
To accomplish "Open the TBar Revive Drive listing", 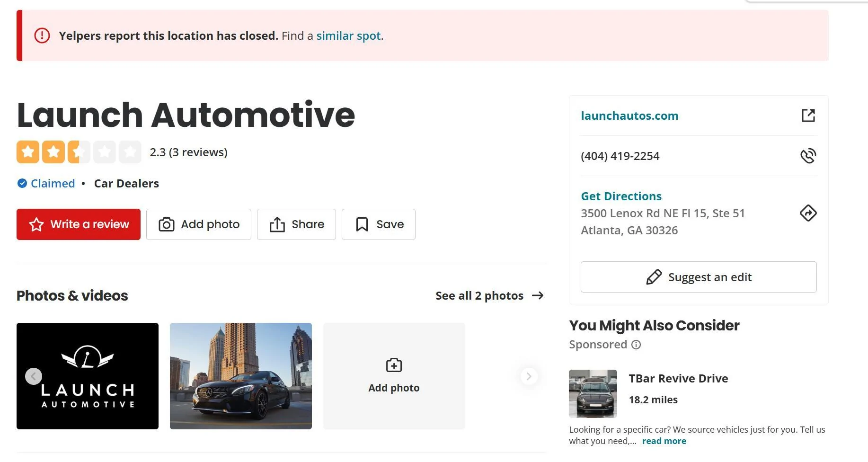I will point(678,378).
